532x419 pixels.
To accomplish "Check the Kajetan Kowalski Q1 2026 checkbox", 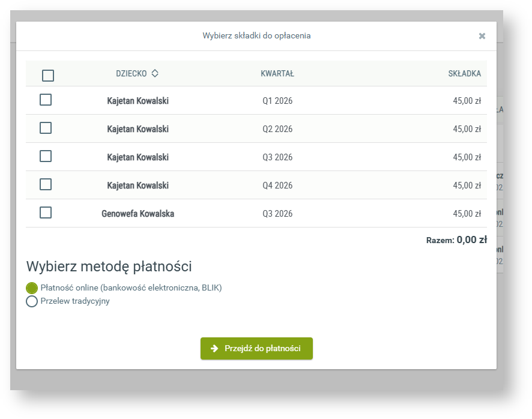I will (x=46, y=100).
